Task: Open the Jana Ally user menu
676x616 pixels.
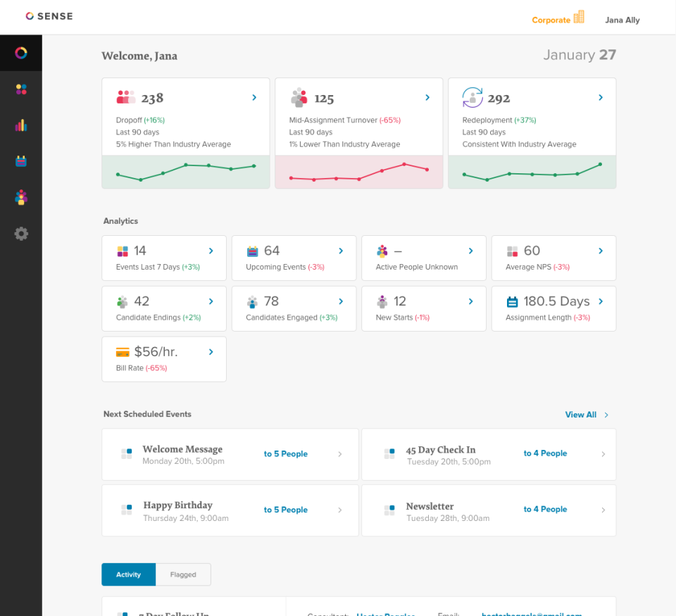Action: pos(622,20)
